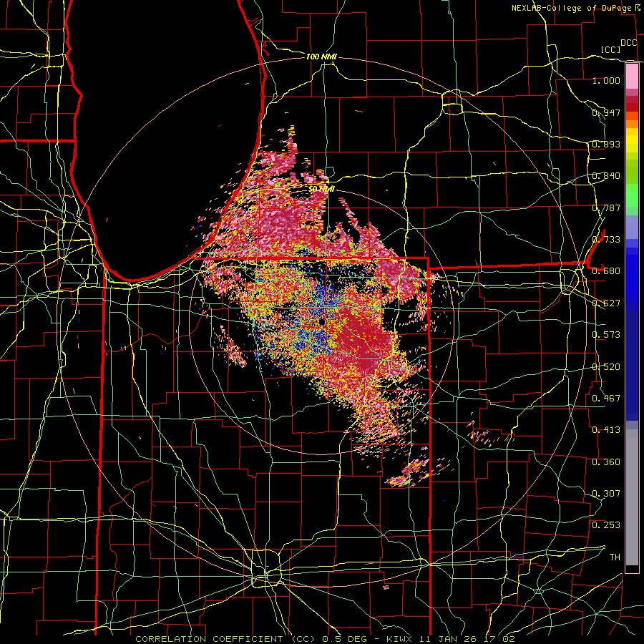644x644 pixels.
Task: Pick the bright green color bar segment
Action: pos(632,195)
